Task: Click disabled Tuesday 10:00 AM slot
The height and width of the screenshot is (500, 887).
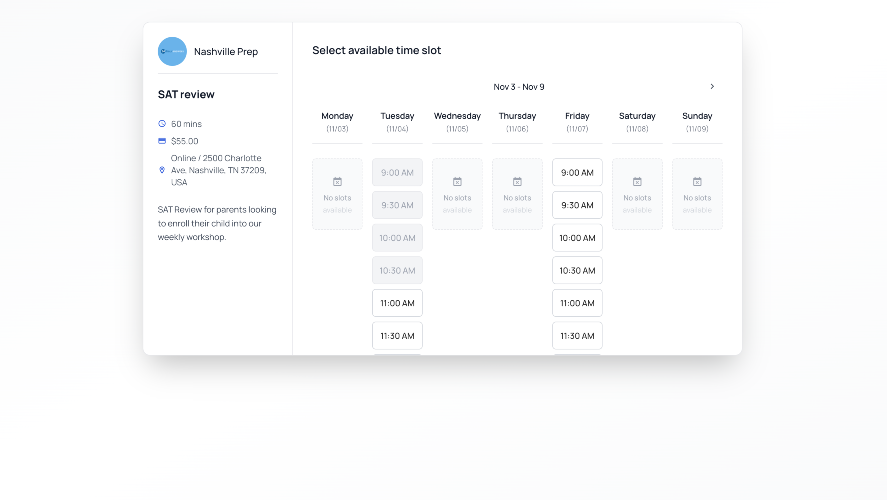Action: pos(397,238)
